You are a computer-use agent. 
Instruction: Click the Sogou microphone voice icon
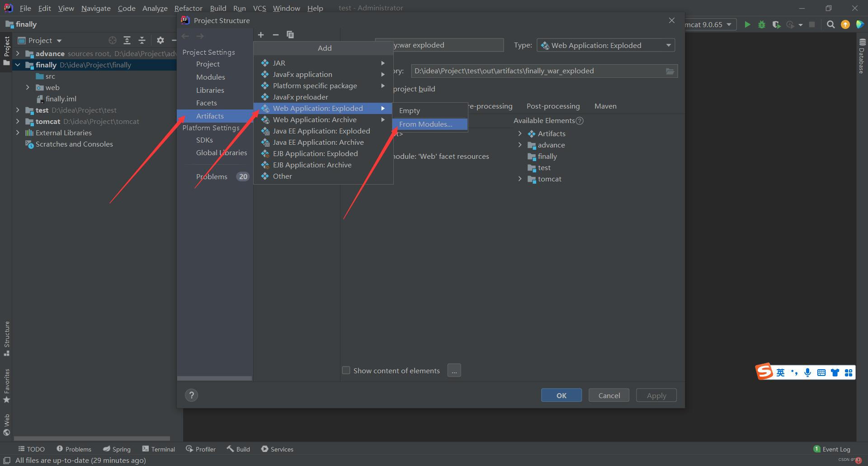807,373
